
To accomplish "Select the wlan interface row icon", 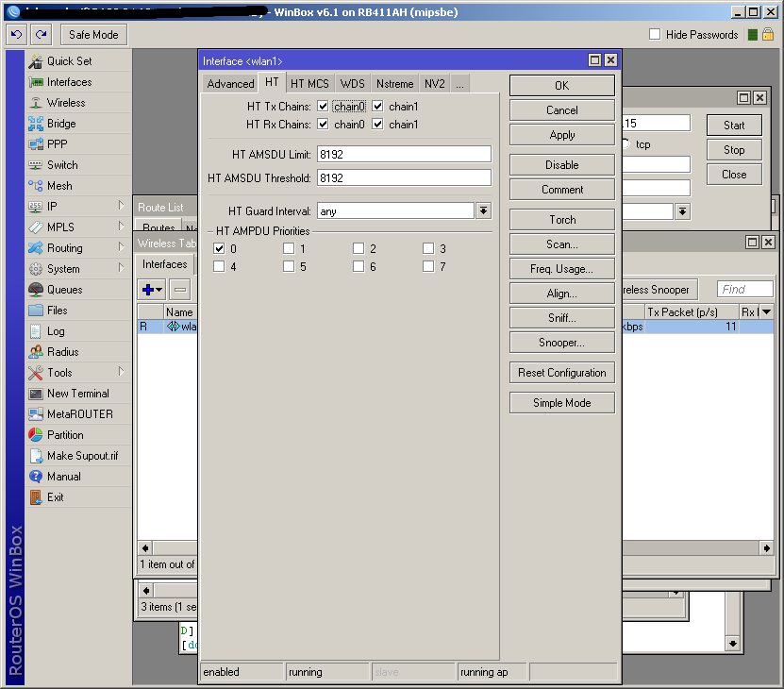I will point(173,327).
